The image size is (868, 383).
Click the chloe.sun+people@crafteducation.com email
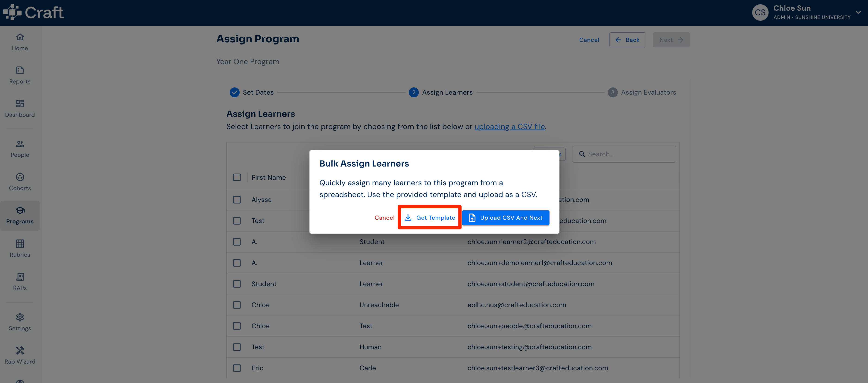pos(529,326)
